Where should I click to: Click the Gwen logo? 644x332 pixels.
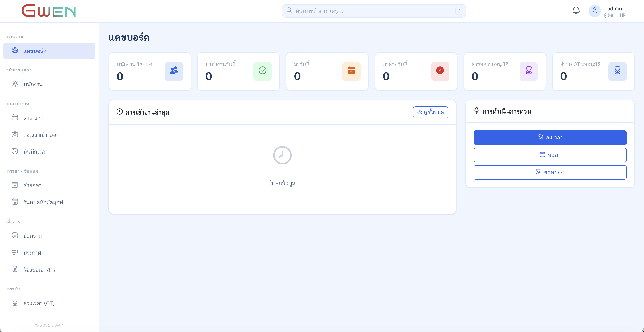point(49,11)
